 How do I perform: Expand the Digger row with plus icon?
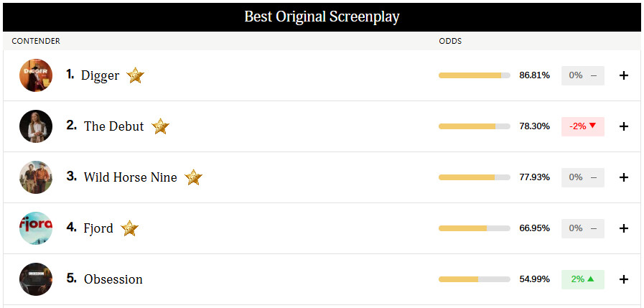(623, 75)
